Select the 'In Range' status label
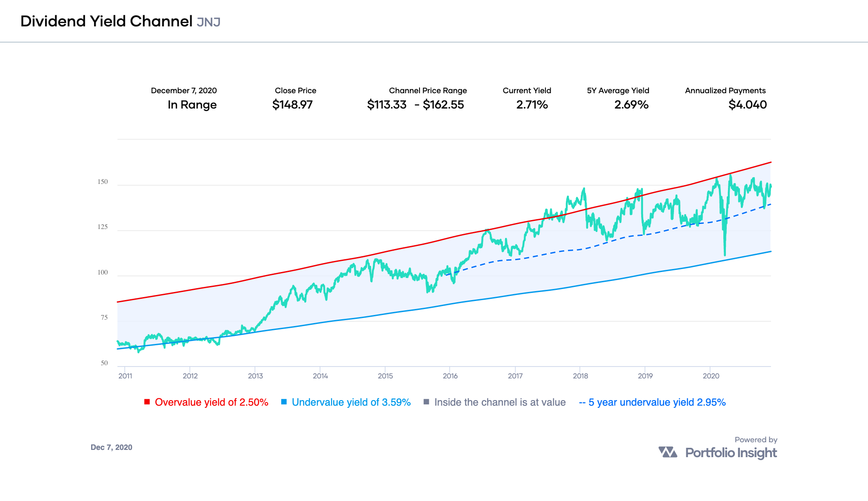Image resolution: width=868 pixels, height=501 pixels. click(192, 105)
